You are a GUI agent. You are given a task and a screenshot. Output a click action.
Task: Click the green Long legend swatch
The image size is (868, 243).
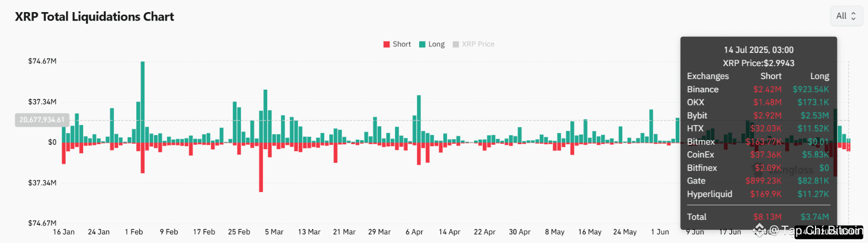[423, 44]
